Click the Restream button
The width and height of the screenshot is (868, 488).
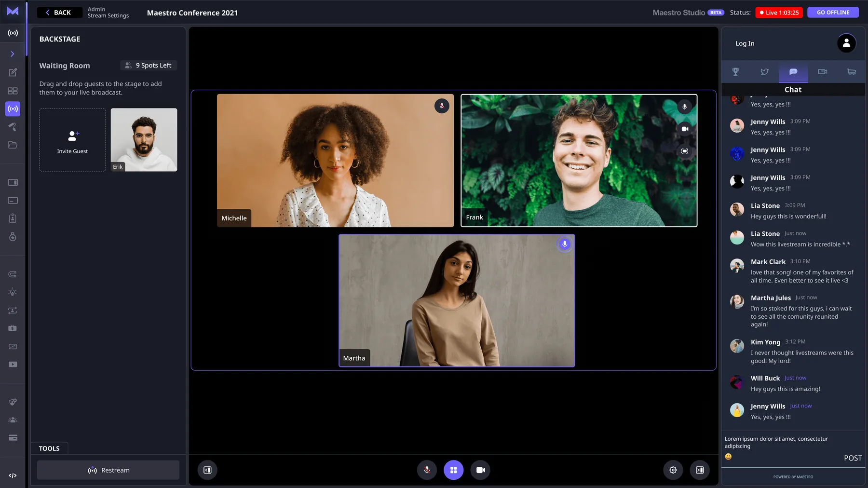108,470
